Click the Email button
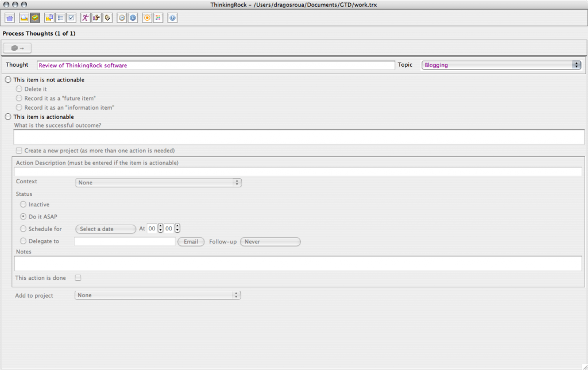588x370 pixels. pos(191,242)
